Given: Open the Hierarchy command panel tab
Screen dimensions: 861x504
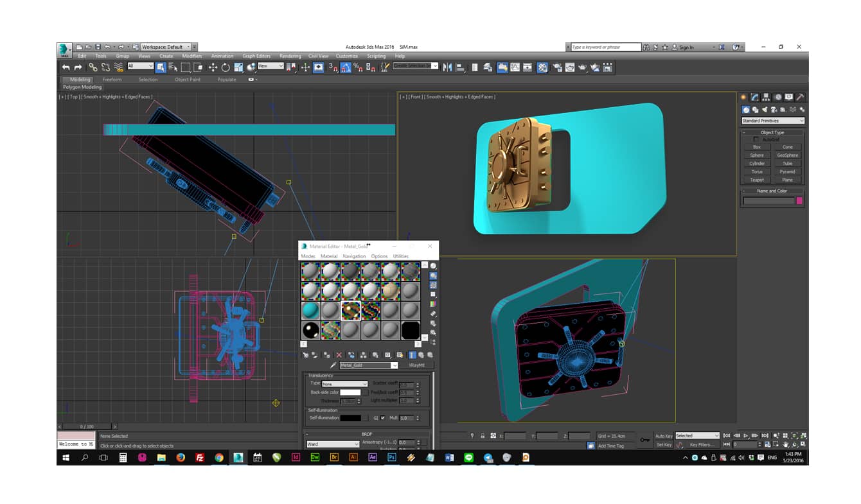Looking at the screenshot, I should click(x=767, y=97).
